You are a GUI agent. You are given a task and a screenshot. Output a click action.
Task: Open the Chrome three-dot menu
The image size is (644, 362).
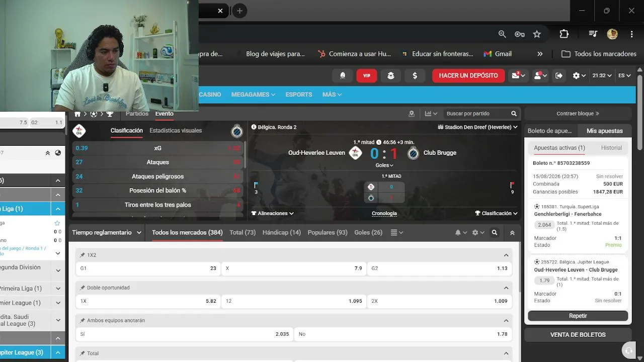[x=631, y=34]
